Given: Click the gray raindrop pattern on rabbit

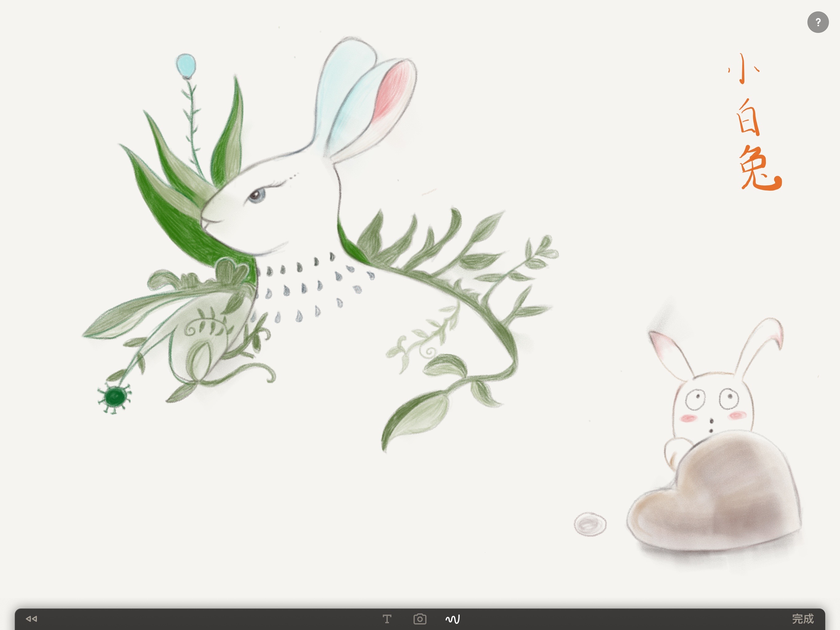Looking at the screenshot, I should [x=304, y=289].
